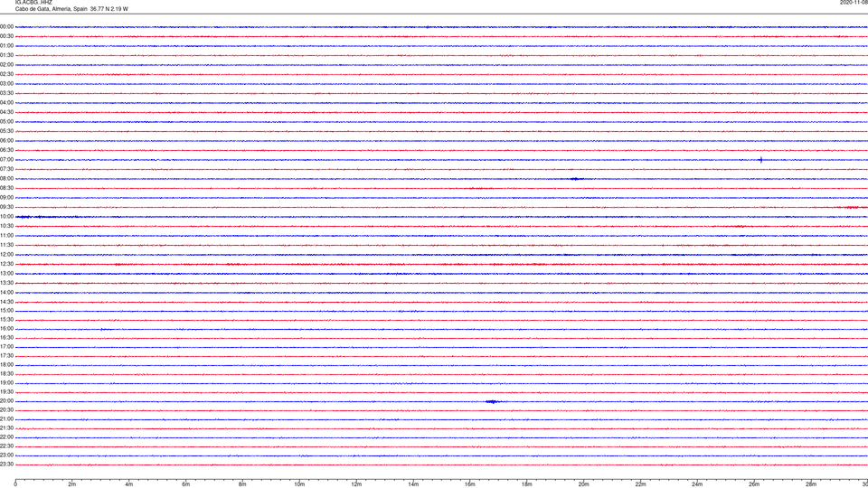Click the 20m tick on the minutes axis
The width and height of the screenshot is (868, 488).
[584, 484]
